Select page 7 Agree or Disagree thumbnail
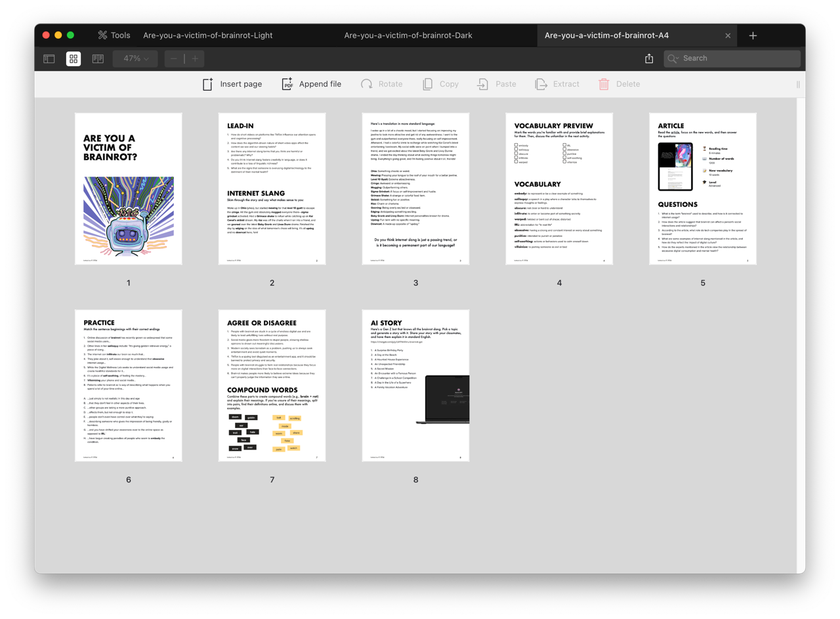 point(272,385)
